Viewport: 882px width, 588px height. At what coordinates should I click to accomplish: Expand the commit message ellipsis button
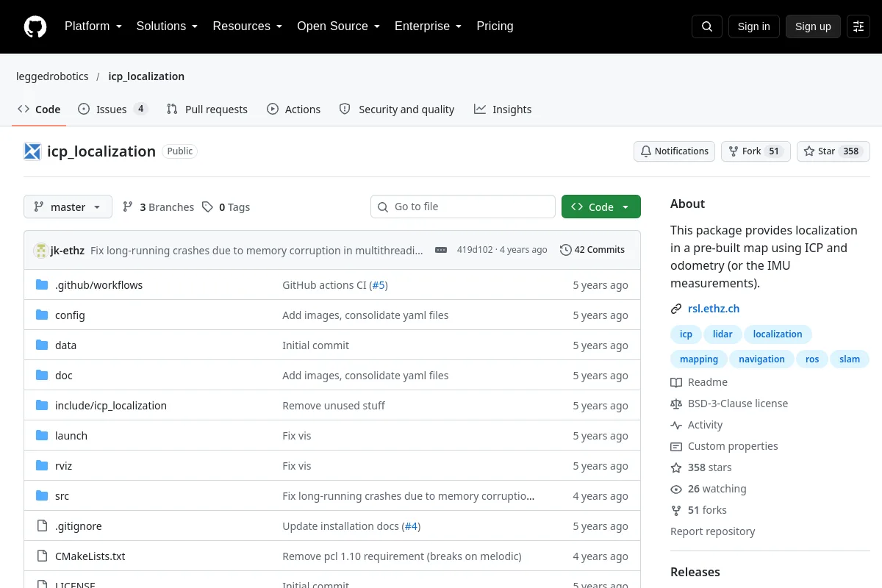click(441, 250)
